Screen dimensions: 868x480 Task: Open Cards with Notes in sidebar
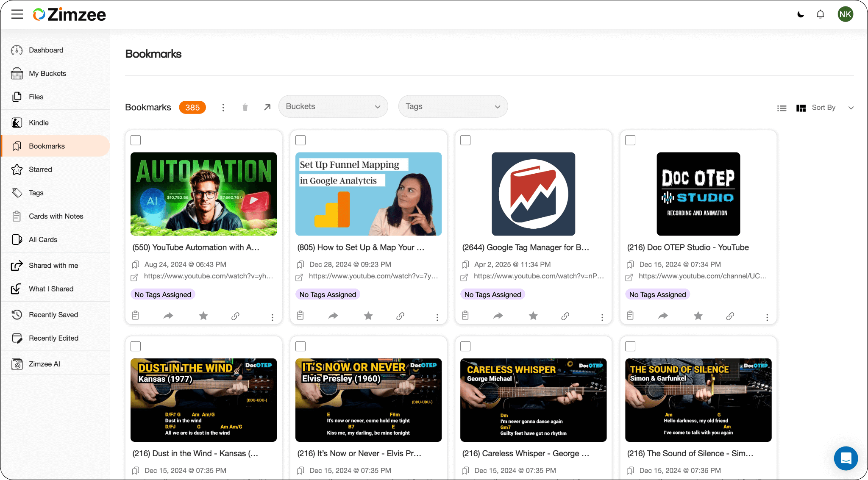56,216
